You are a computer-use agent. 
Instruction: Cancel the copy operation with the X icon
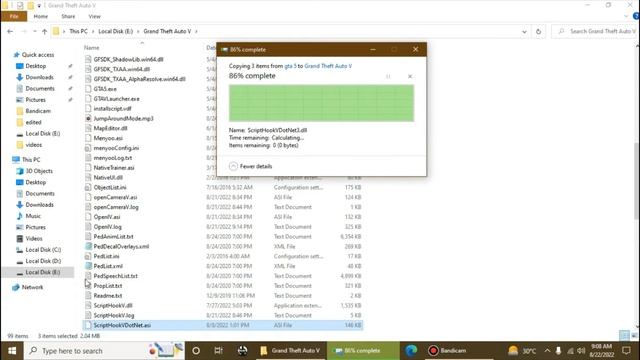pyautogui.click(x=410, y=76)
